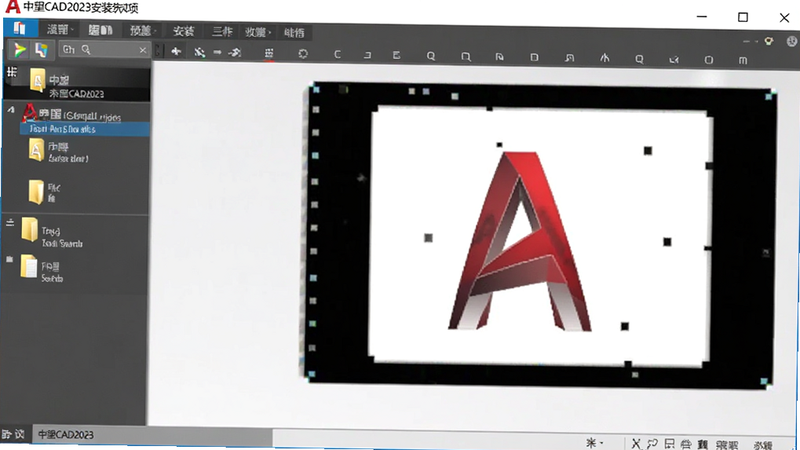
Task: Click the m-shaped icon ending the toolbar
Action: point(743,60)
